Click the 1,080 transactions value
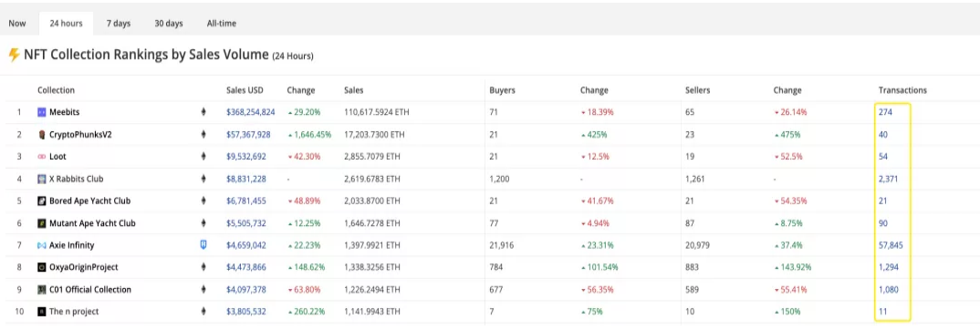The image size is (980, 330). tap(889, 290)
